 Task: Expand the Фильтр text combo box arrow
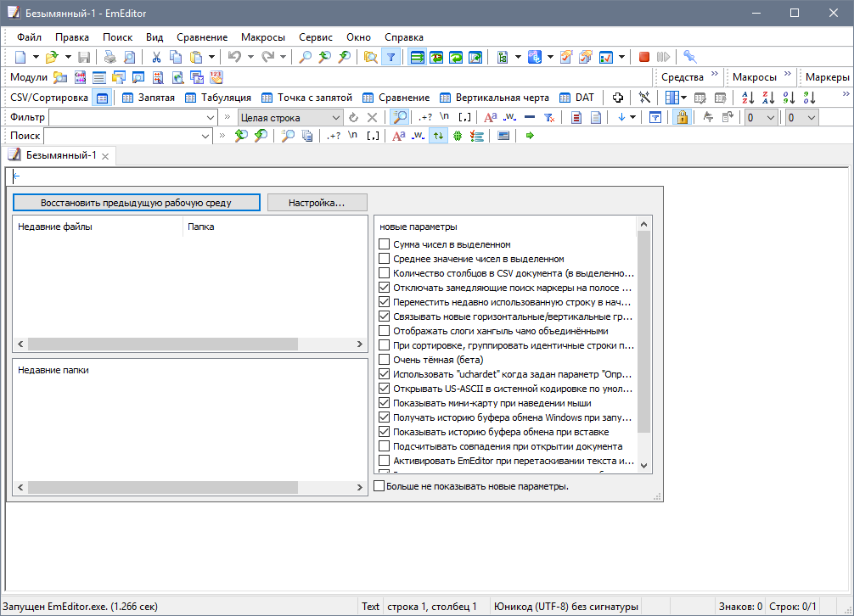(x=211, y=118)
